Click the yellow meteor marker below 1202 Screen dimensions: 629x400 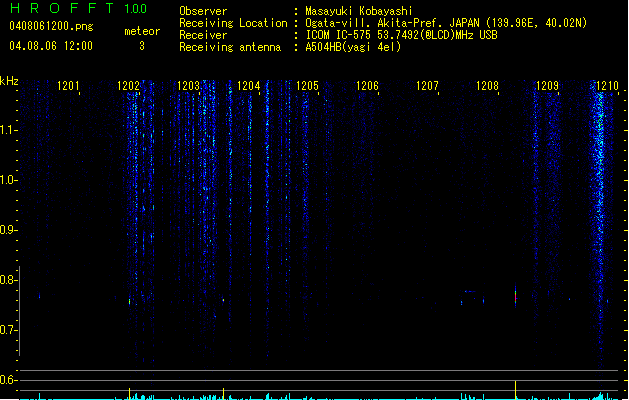tap(129, 393)
